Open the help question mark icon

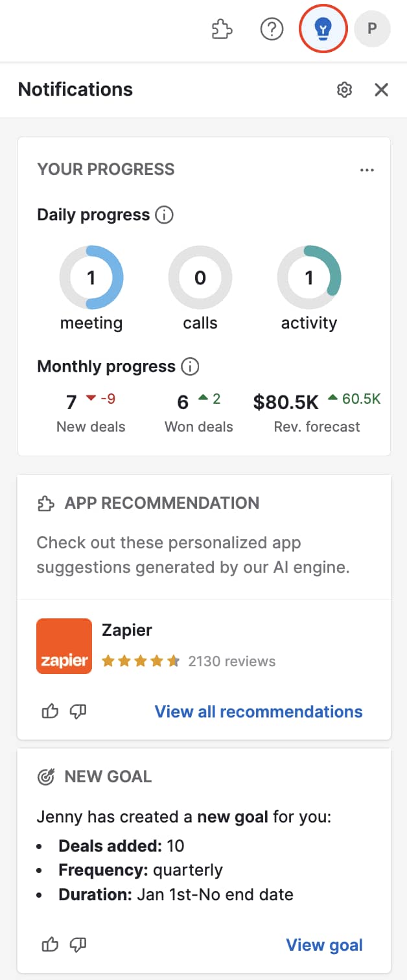272,29
